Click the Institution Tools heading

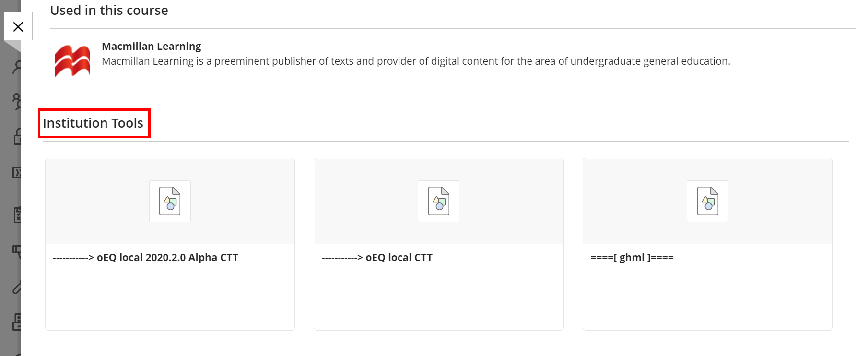(94, 123)
